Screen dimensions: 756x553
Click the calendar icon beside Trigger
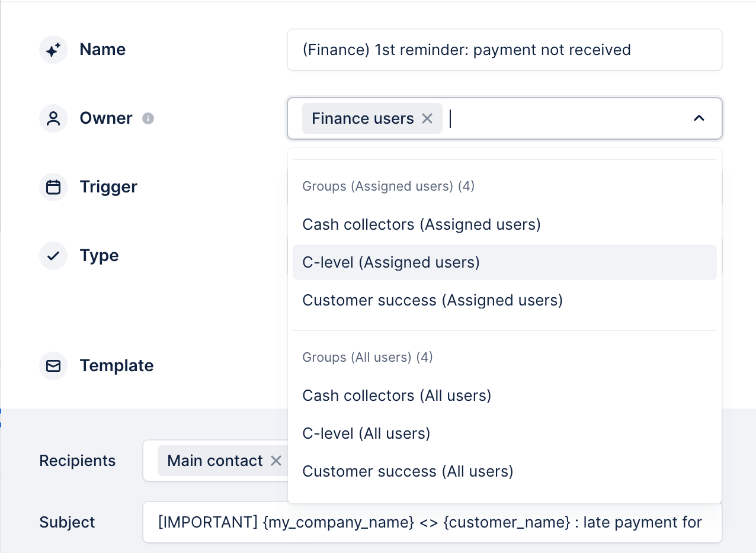point(53,187)
